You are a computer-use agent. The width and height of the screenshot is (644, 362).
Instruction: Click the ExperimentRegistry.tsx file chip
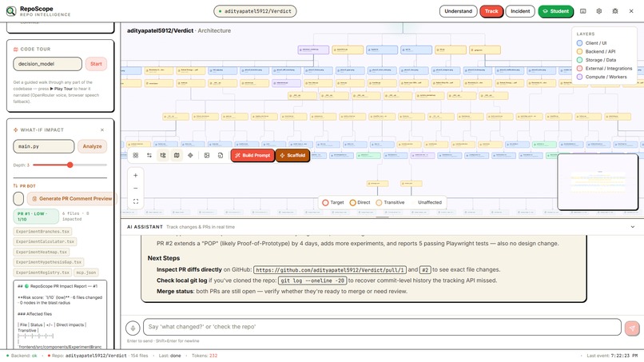coord(42,272)
